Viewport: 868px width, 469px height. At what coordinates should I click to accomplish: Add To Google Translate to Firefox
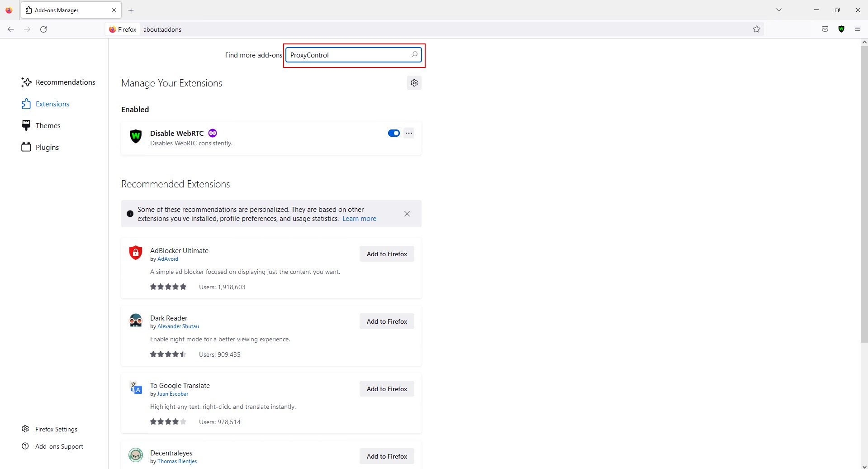click(387, 389)
